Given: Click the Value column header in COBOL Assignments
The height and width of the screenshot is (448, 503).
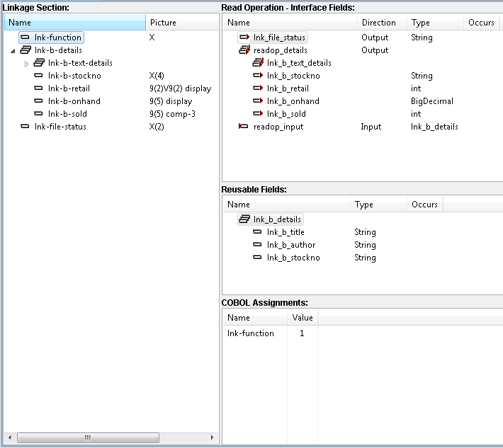Looking at the screenshot, I should 302,318.
